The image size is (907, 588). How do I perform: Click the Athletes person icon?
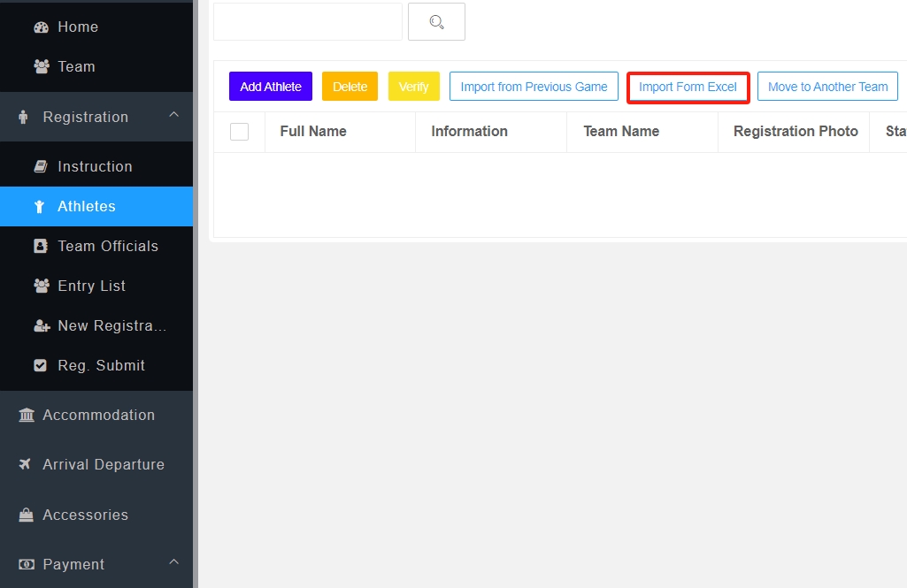pos(41,206)
